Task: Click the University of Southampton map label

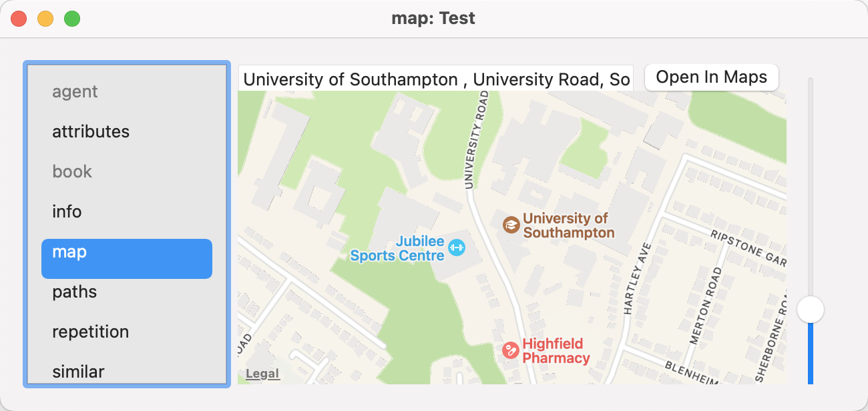Action: coord(568,226)
